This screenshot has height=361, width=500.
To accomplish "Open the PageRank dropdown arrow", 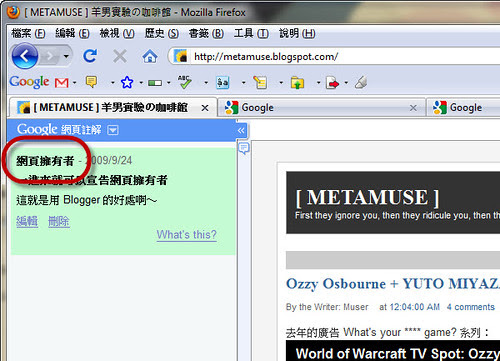I will click(x=168, y=82).
